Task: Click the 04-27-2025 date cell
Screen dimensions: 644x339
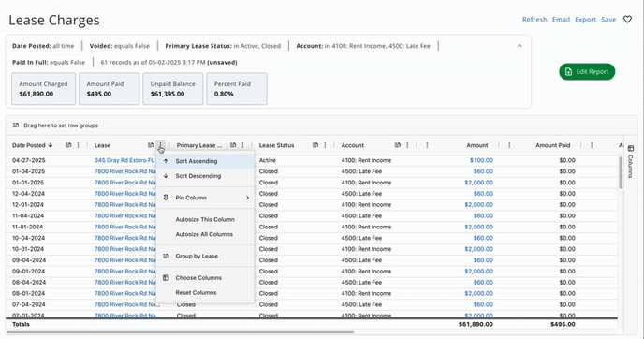Action: (x=29, y=160)
